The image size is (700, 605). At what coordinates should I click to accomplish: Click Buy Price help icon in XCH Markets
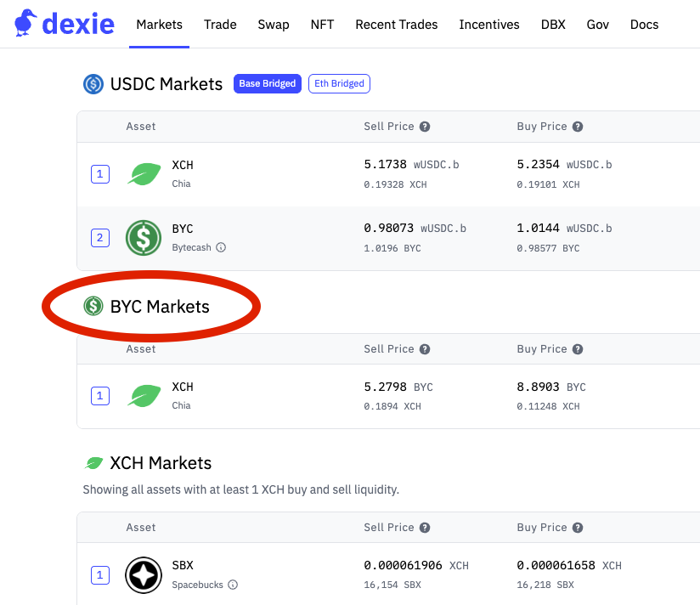[578, 528]
